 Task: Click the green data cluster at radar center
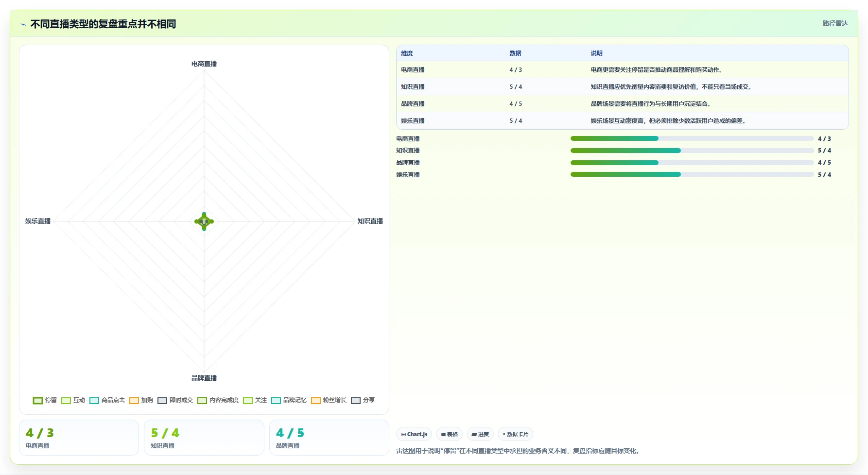(204, 221)
